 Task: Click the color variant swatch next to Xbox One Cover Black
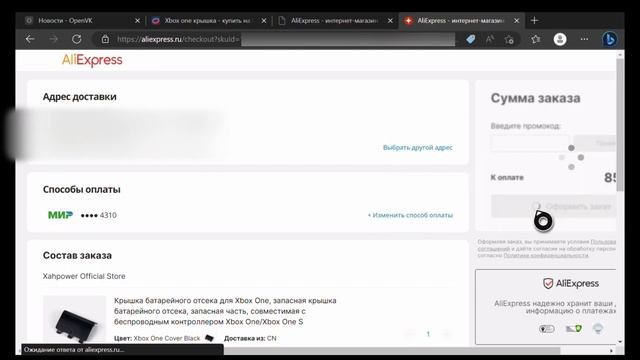[x=209, y=338]
